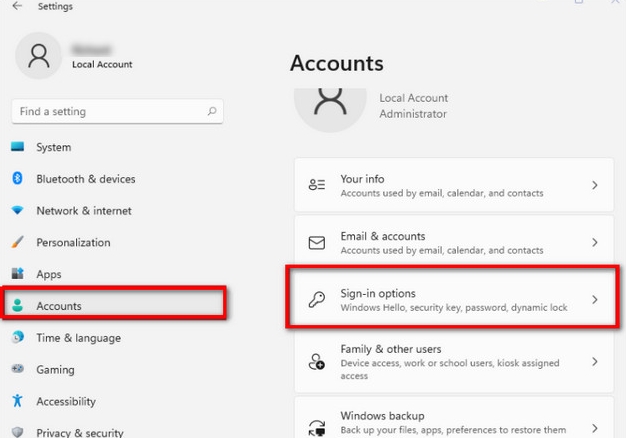Click the Find a setting field
This screenshot has width=626, height=438.
(x=117, y=111)
